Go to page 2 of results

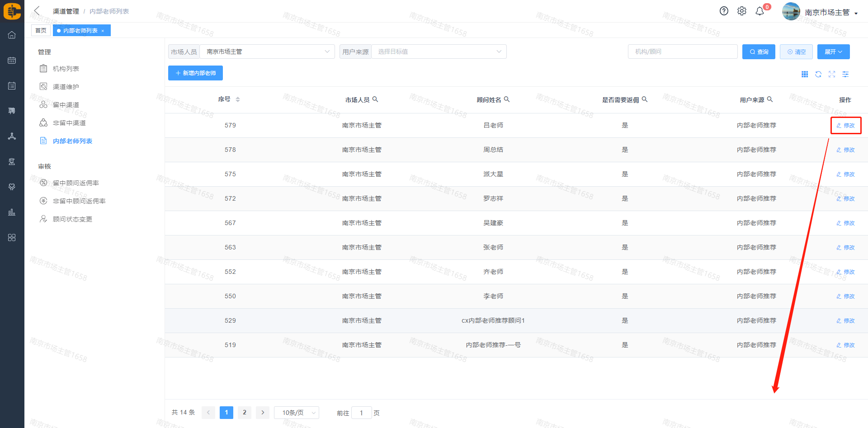click(245, 413)
